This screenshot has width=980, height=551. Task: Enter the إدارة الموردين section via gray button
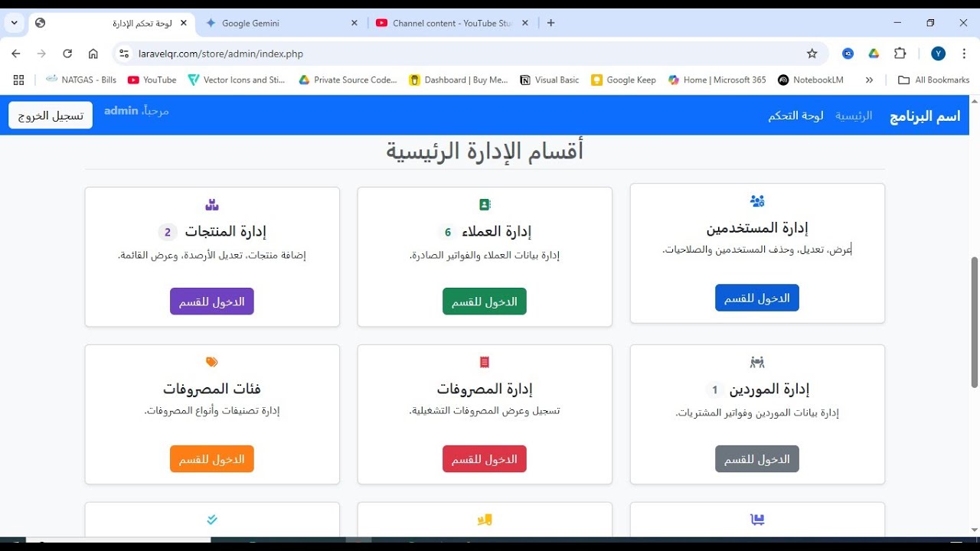[757, 459]
